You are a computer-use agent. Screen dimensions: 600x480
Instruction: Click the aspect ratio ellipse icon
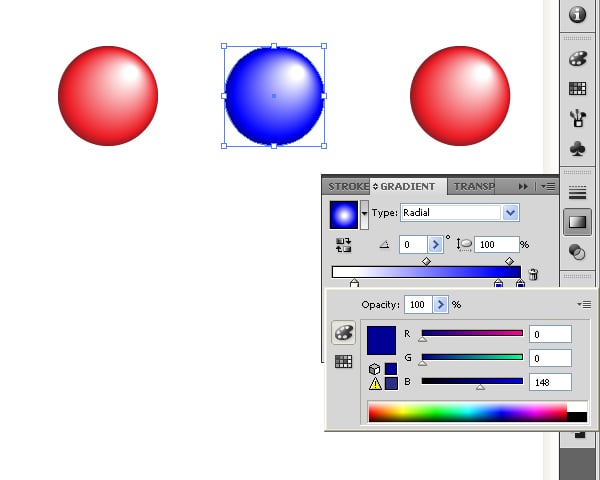[465, 245]
